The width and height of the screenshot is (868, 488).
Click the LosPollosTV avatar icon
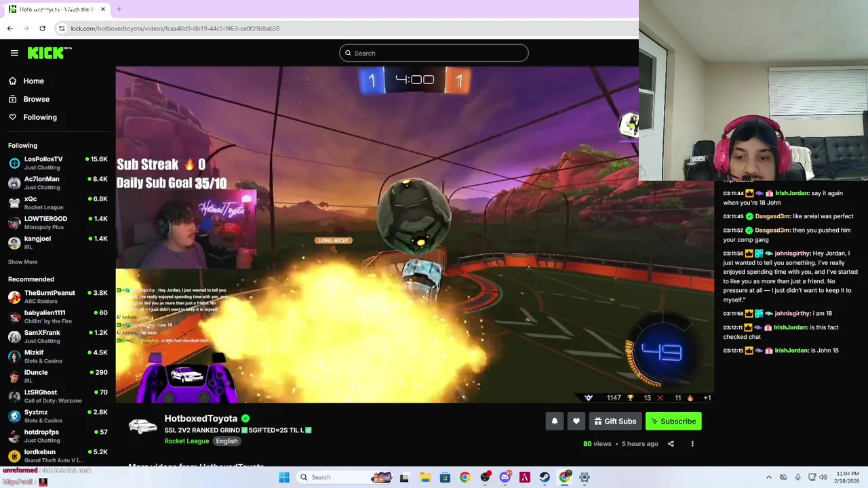click(x=14, y=163)
